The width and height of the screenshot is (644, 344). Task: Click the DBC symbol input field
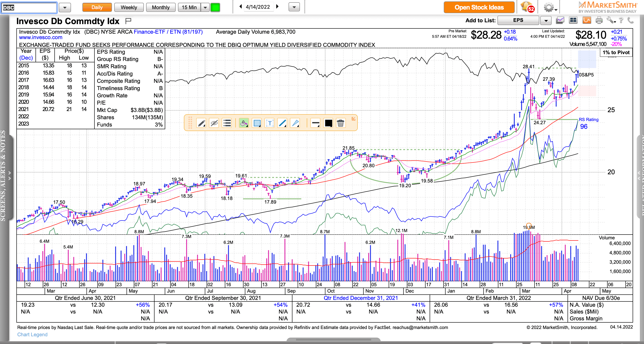point(29,8)
